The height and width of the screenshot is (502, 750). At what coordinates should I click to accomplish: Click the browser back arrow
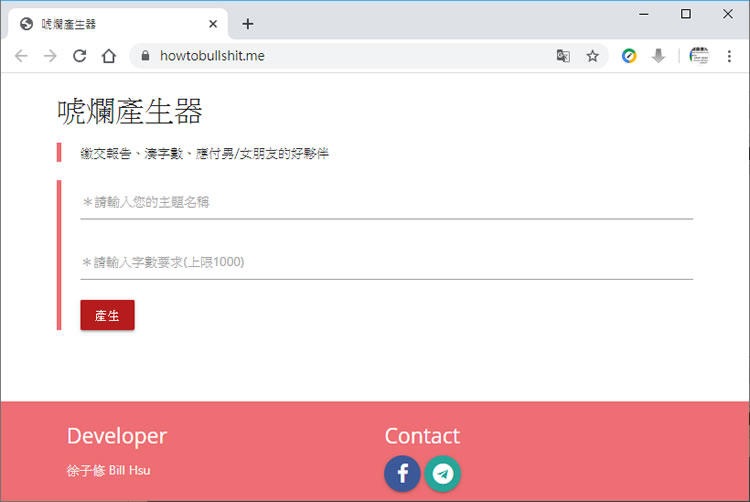(x=21, y=56)
